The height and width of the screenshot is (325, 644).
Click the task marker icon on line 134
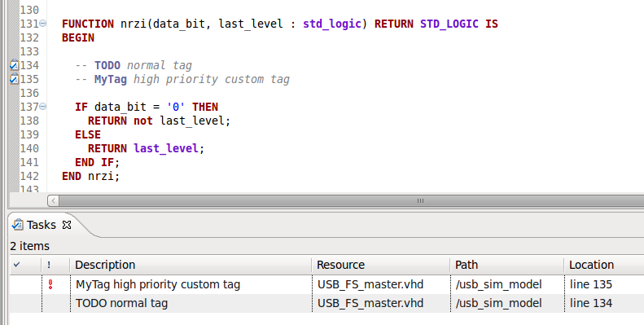pos(15,65)
